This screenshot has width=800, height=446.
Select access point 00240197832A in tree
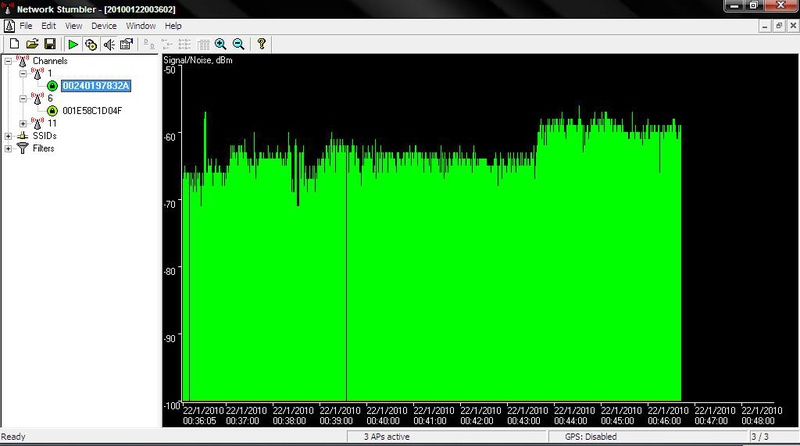coord(96,86)
